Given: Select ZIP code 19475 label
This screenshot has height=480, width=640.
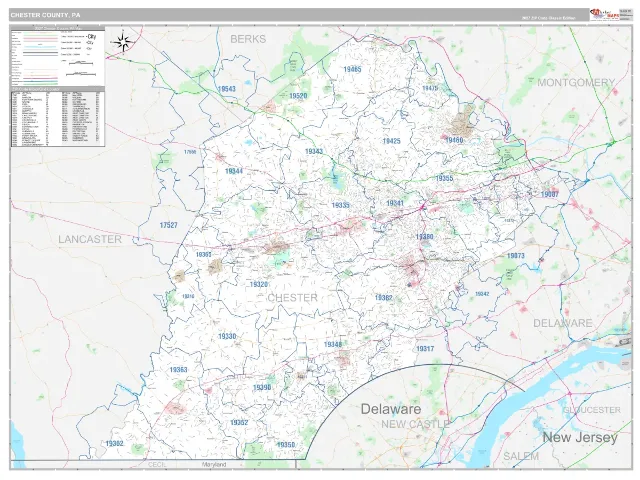Looking at the screenshot, I should (x=430, y=88).
